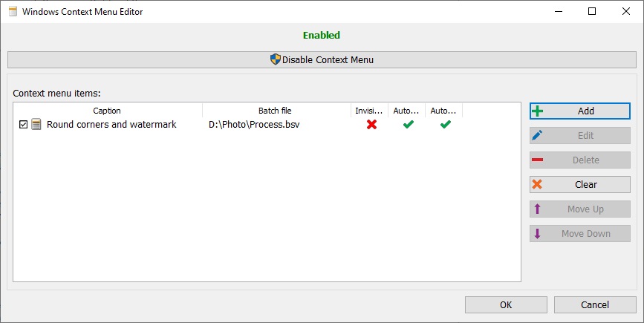Click the purple Move Down arrow icon

pos(538,234)
